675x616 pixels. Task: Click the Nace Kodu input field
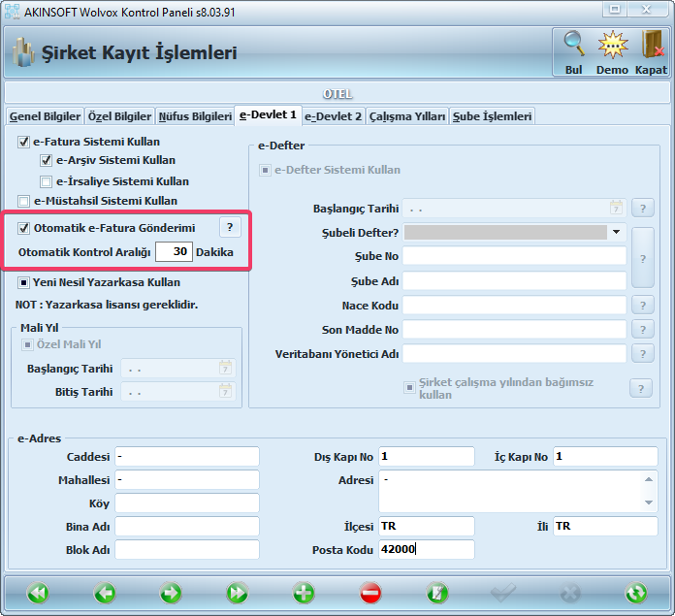click(514, 306)
